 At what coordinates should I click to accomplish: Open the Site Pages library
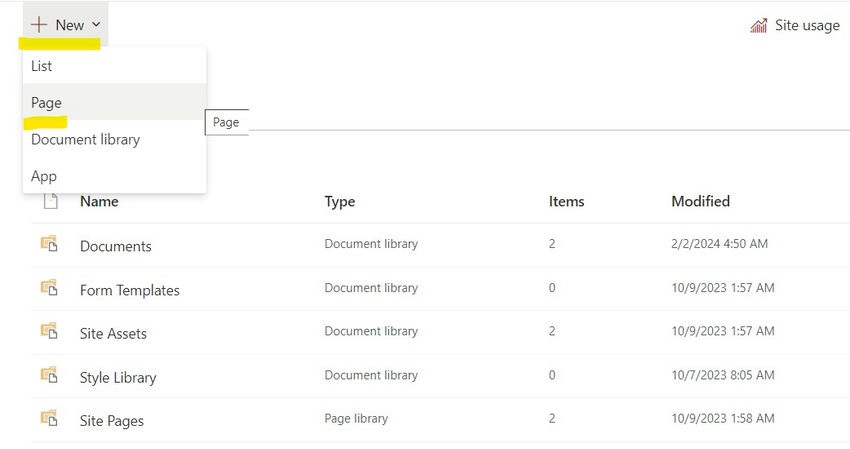point(112,421)
